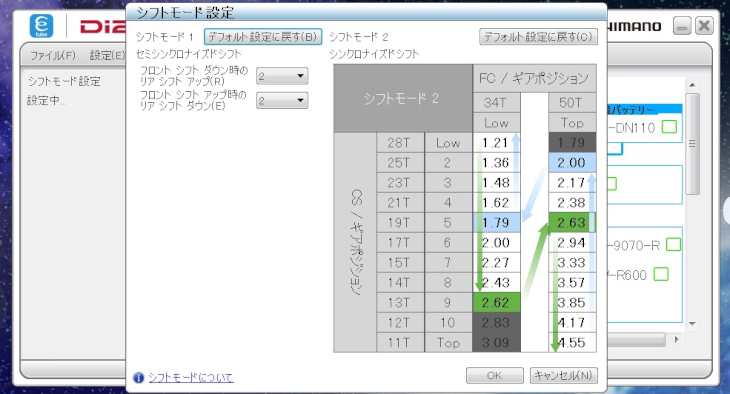This screenshot has width=730, height=394.
Task: Click the 19T sprocket row label
Action: tap(400, 223)
